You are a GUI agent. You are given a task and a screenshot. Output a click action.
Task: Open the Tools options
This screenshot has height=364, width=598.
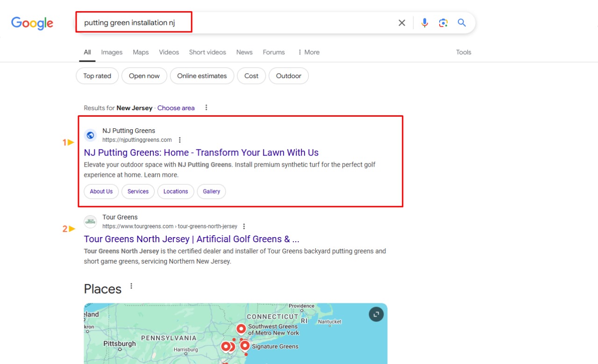click(x=463, y=52)
